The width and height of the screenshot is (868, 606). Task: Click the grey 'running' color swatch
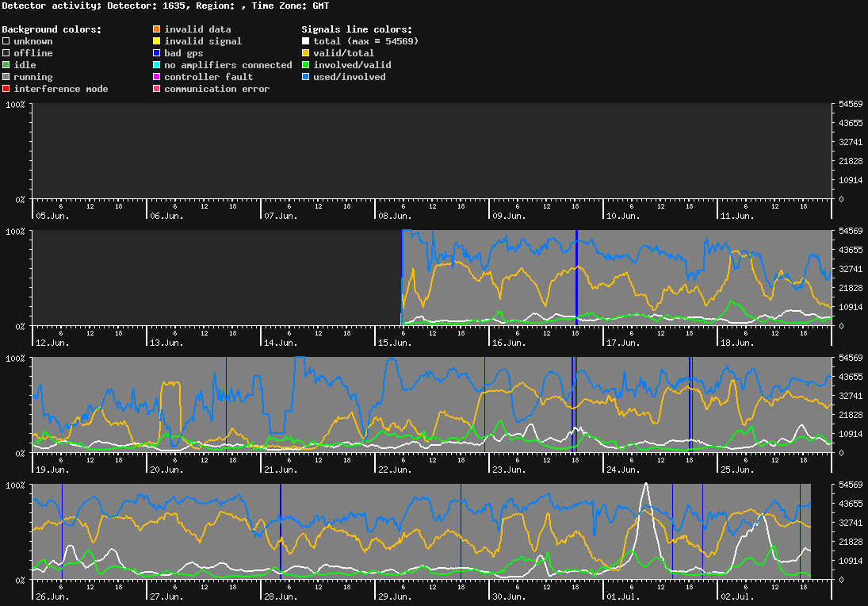(x=6, y=77)
